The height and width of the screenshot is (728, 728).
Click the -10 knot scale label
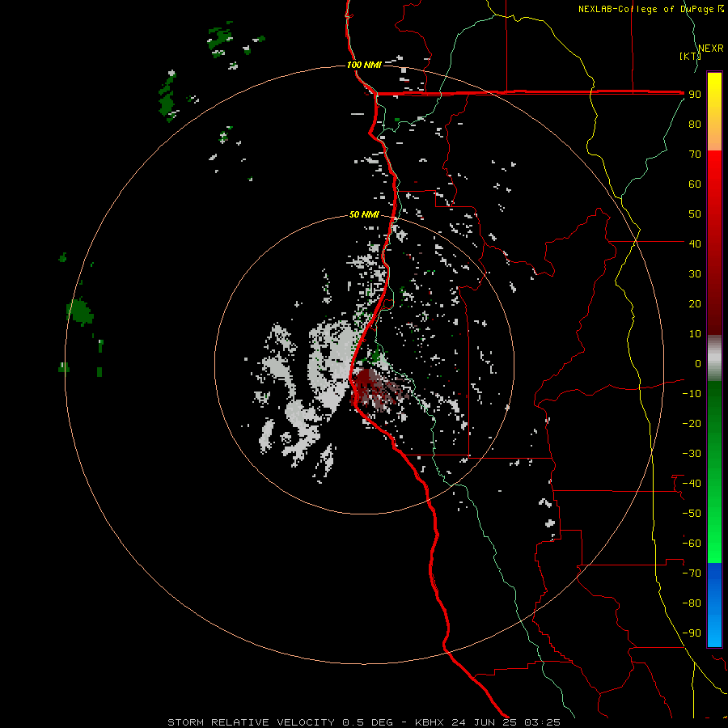pos(692,394)
